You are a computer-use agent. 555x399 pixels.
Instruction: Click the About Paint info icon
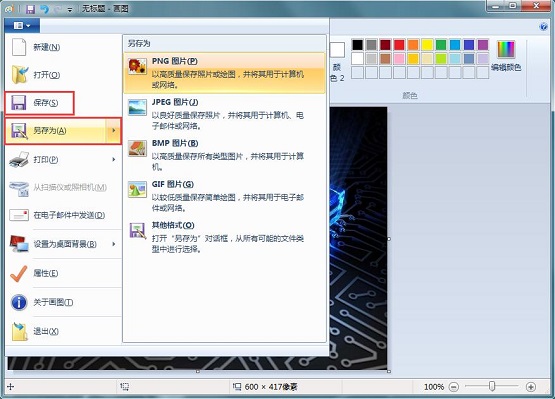click(x=19, y=302)
